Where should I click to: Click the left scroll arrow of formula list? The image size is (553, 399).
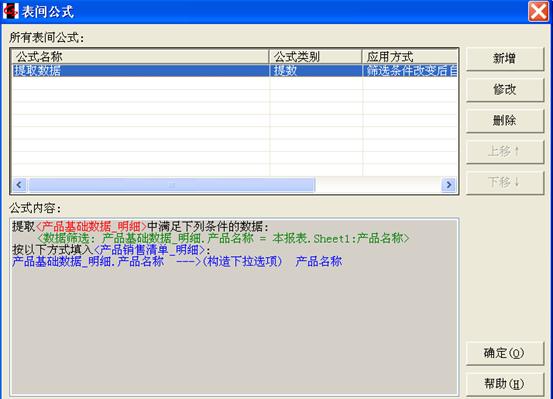tap(19, 185)
